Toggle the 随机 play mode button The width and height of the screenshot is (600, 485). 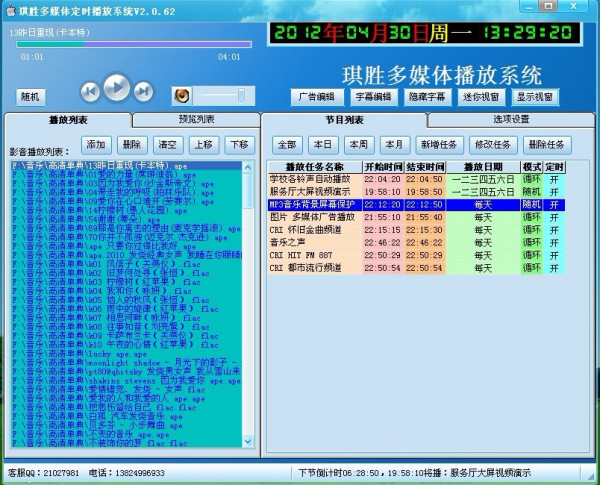coord(31,97)
